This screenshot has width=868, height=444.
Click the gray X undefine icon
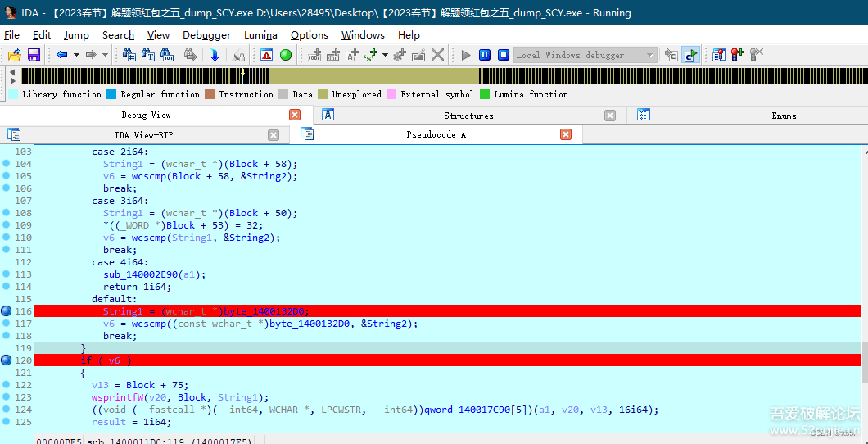click(x=438, y=55)
